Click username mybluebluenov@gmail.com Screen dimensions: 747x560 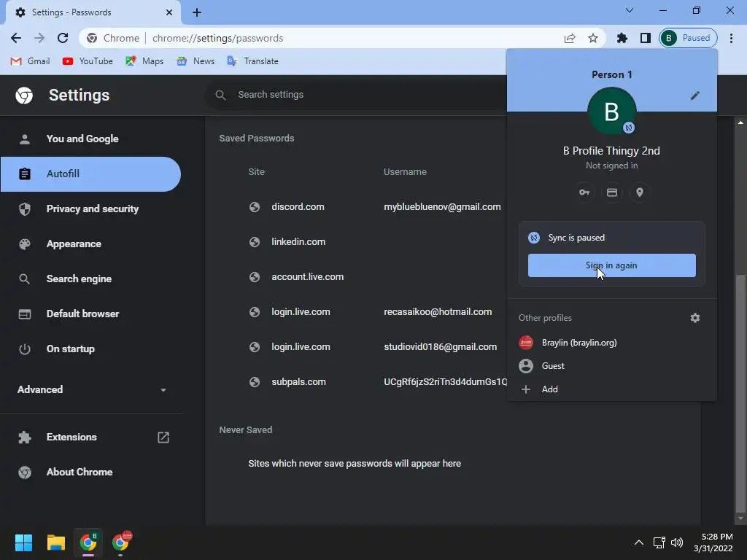442,206
